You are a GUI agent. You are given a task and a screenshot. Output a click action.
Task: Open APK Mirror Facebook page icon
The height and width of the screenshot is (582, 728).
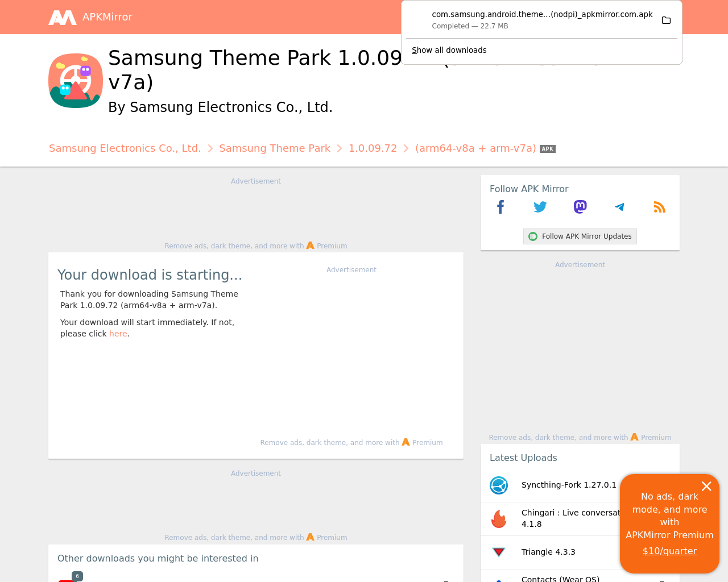(x=500, y=207)
